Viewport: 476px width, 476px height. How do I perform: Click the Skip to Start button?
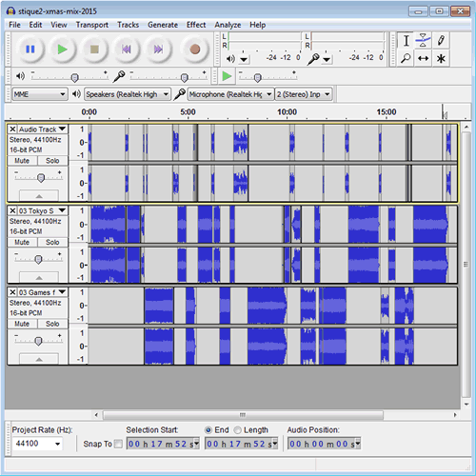point(127,50)
